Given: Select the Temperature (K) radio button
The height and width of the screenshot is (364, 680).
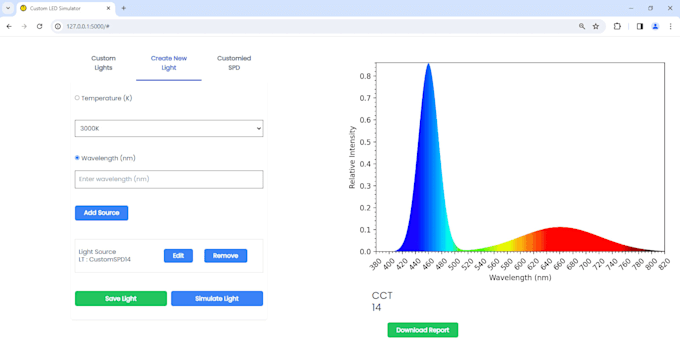Looking at the screenshot, I should pyautogui.click(x=77, y=98).
